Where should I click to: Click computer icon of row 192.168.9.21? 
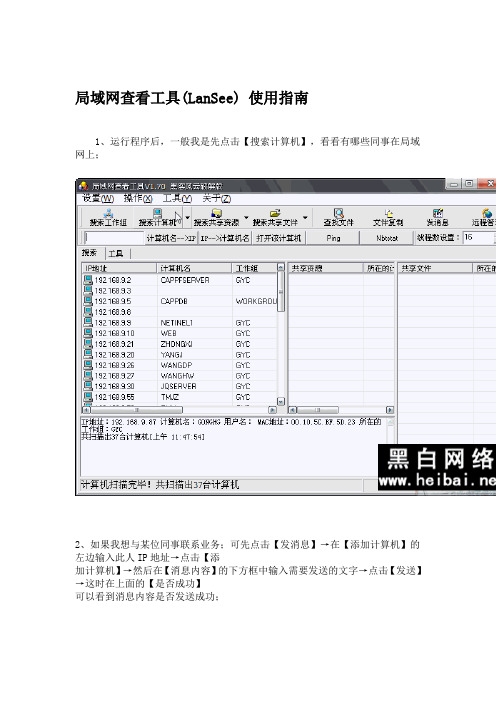(88, 344)
